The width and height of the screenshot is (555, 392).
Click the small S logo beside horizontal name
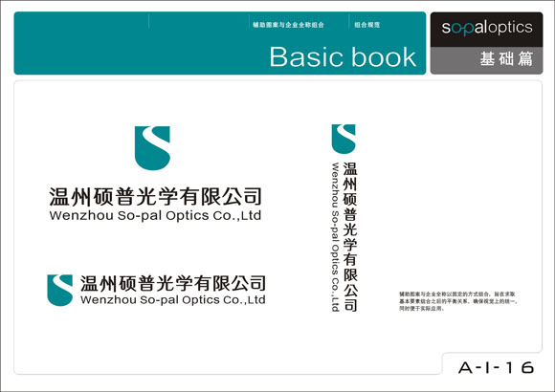click(x=60, y=290)
